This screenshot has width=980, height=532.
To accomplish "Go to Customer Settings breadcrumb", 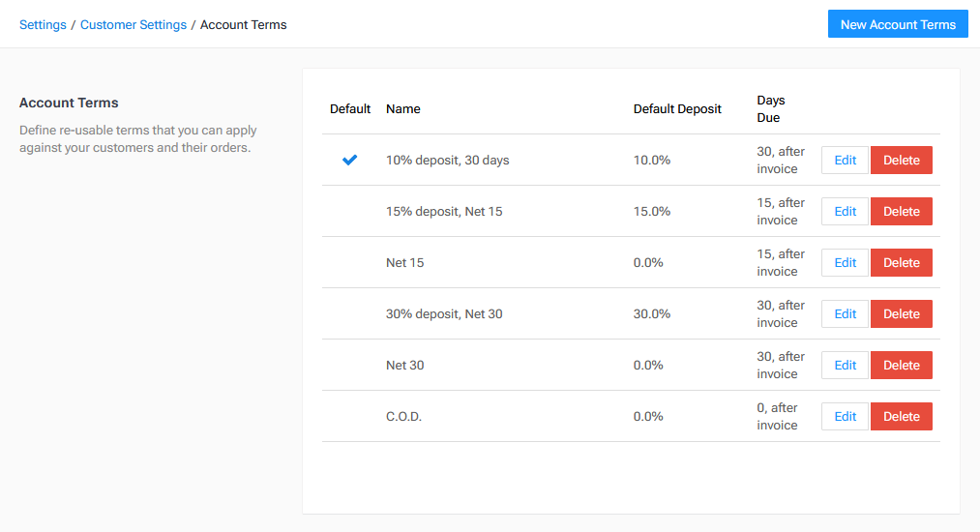I will [134, 25].
